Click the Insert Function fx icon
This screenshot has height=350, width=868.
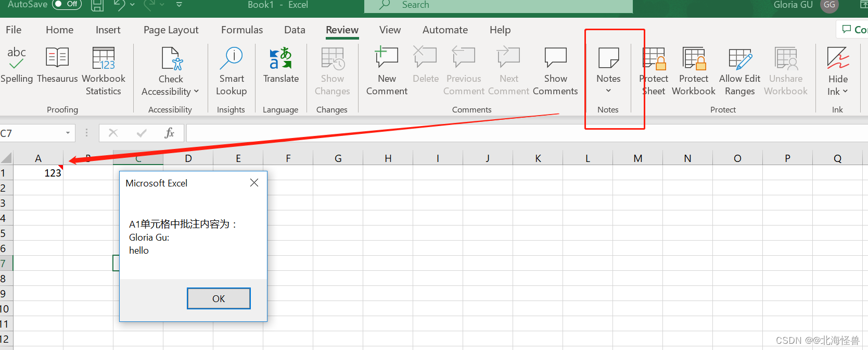(170, 133)
